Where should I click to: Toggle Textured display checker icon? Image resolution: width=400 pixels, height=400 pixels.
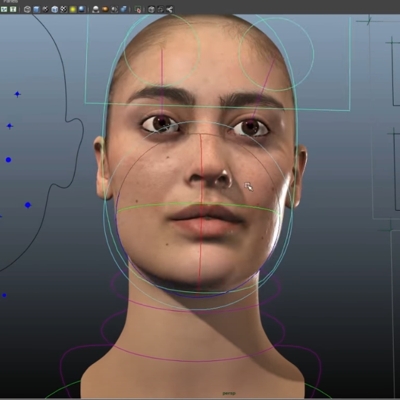[x=64, y=9]
